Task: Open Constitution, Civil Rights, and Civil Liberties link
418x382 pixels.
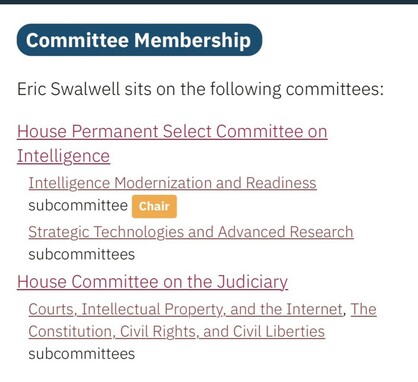Action: click(177, 332)
